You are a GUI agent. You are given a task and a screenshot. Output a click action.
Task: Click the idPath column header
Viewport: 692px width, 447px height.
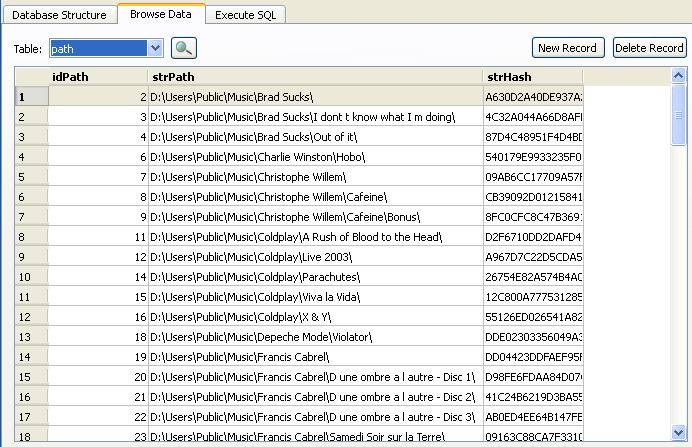tap(98, 77)
